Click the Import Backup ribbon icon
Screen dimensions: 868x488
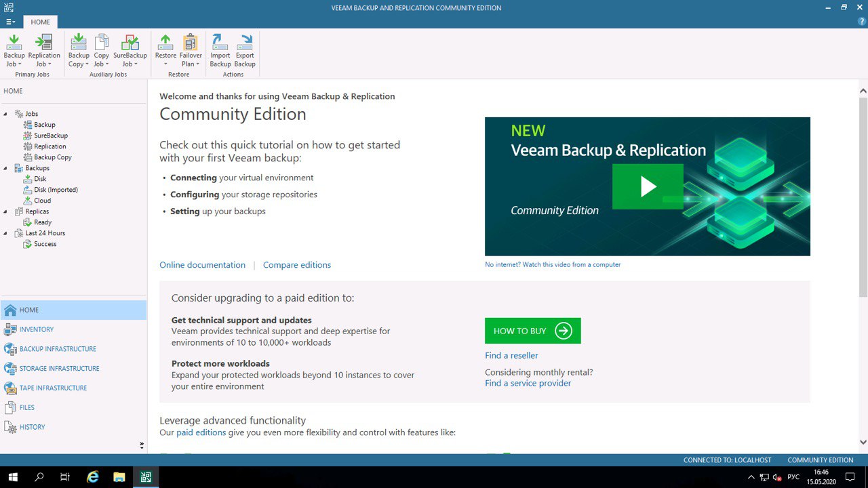220,51
